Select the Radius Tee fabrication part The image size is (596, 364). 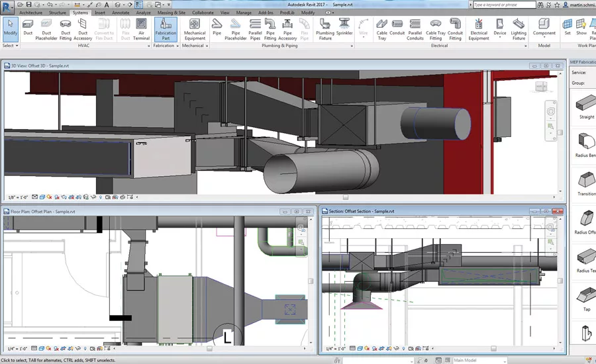(586, 260)
